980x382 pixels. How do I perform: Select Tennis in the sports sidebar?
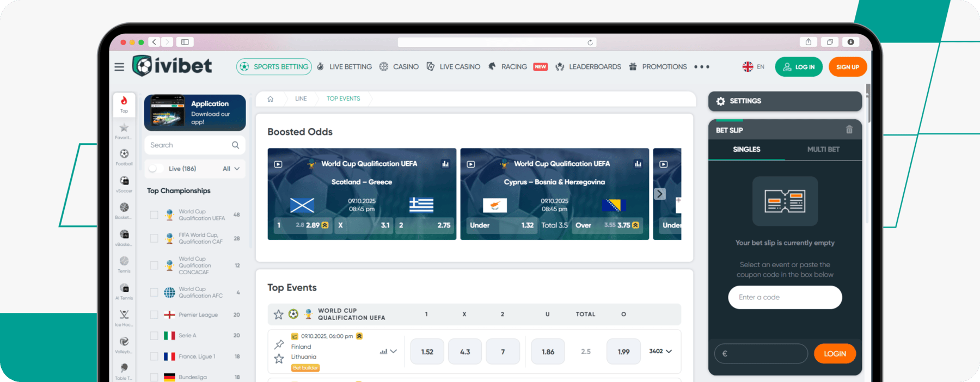124,264
